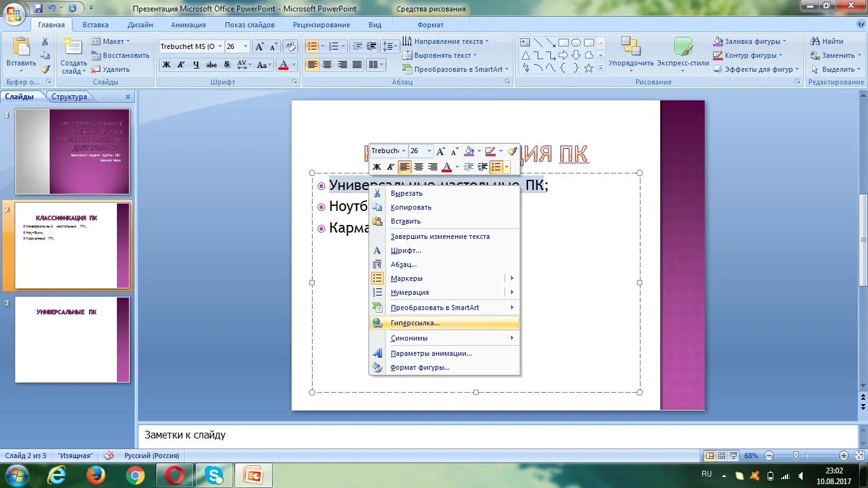
Task: Adjust the zoom slider handle
Action: tap(796, 456)
